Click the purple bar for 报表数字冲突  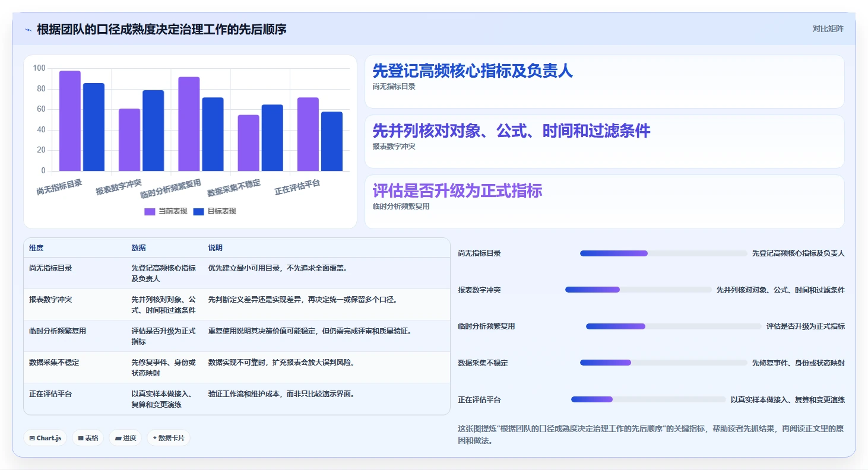pyautogui.click(x=129, y=140)
